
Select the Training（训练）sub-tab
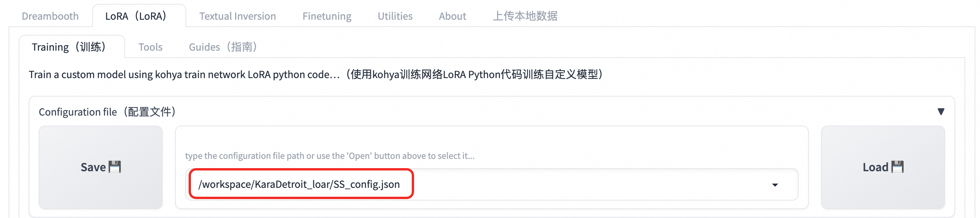pos(69,47)
